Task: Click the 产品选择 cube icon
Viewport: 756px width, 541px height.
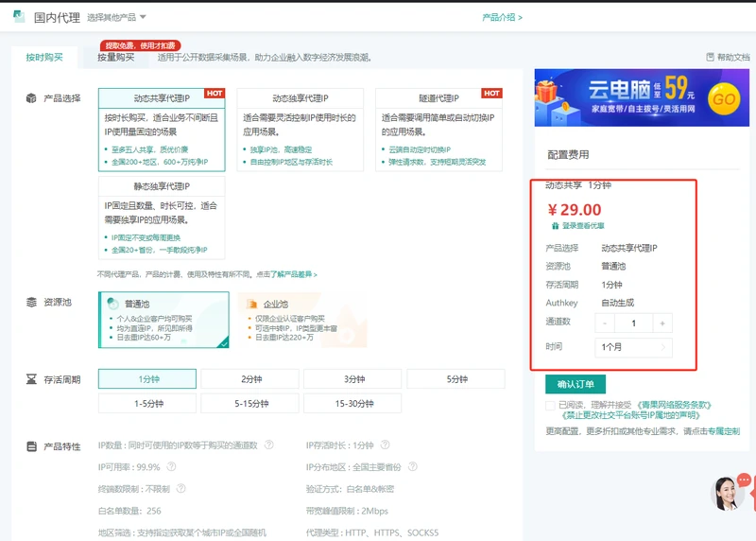Action: (31, 98)
